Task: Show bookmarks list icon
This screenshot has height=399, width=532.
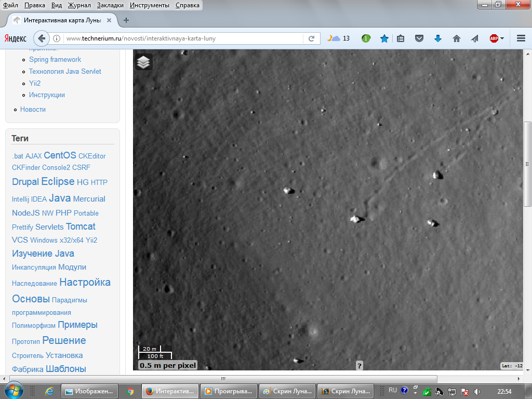Action: (401, 38)
